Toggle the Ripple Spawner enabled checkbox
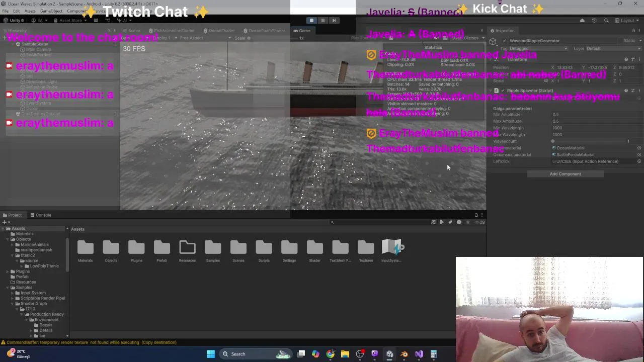 pos(503,91)
